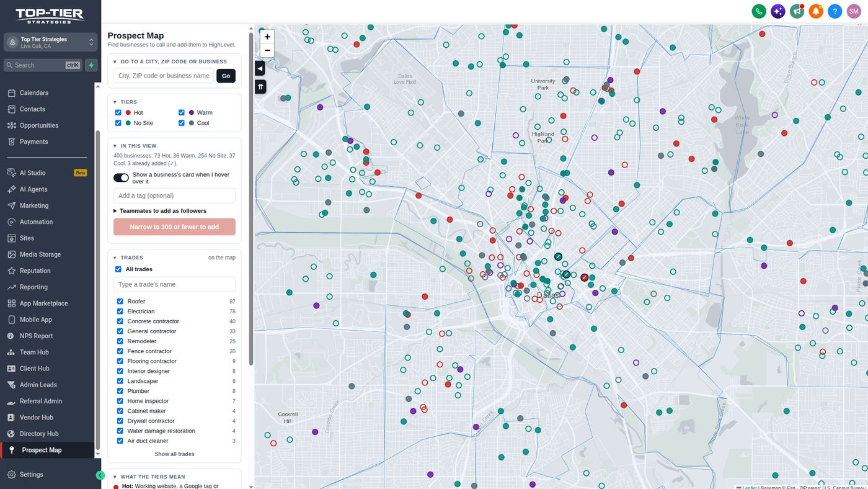This screenshot has width=868, height=489.
Task: Toggle the Cool tier checkbox
Action: point(182,123)
